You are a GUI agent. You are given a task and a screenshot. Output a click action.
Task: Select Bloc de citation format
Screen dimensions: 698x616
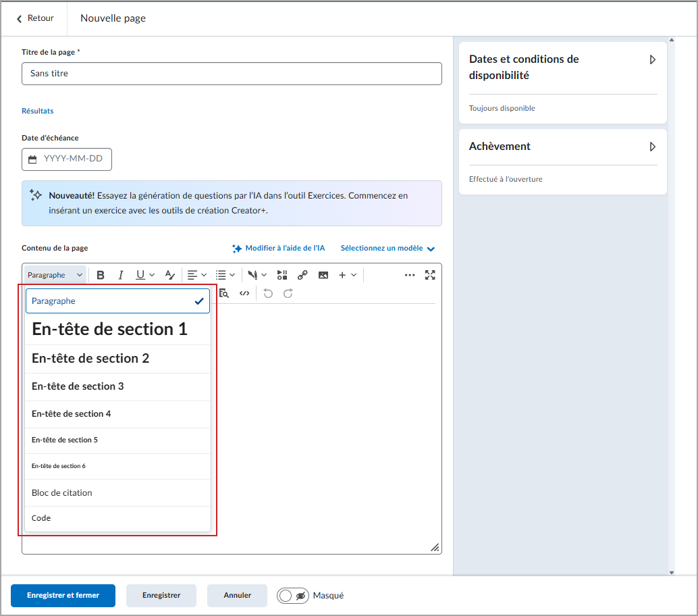coord(117,492)
